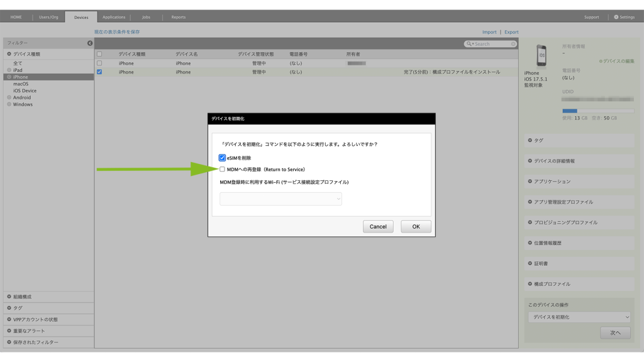Expand the 構成プロファイル section
644x362 pixels.
tap(579, 284)
